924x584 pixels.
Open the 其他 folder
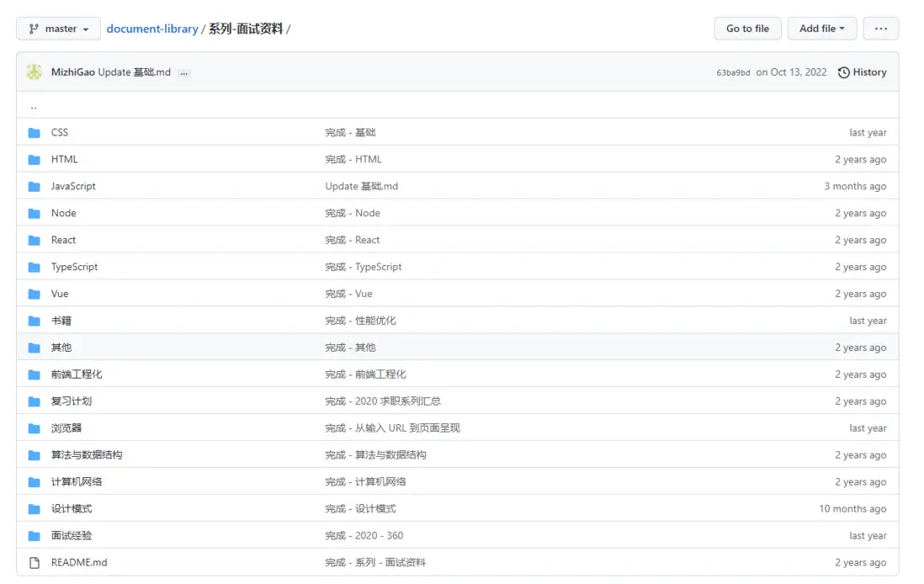61,347
